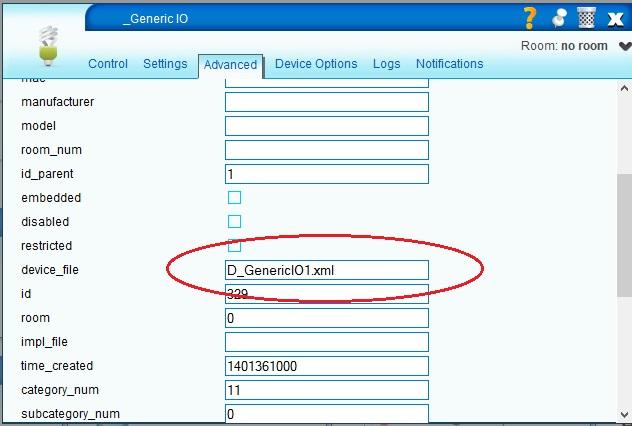The width and height of the screenshot is (632, 426).
Task: Click the device_file field with D_GenericIO1.xml
Action: pyautogui.click(x=327, y=270)
